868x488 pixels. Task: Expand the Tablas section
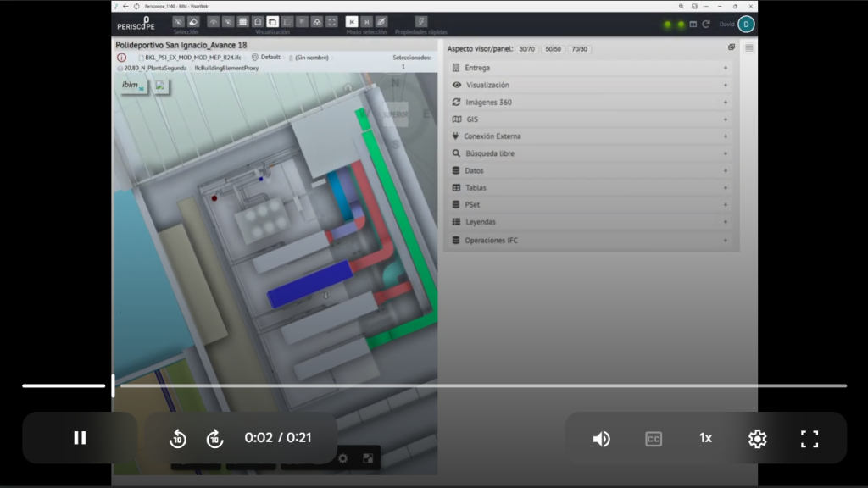[x=591, y=187]
